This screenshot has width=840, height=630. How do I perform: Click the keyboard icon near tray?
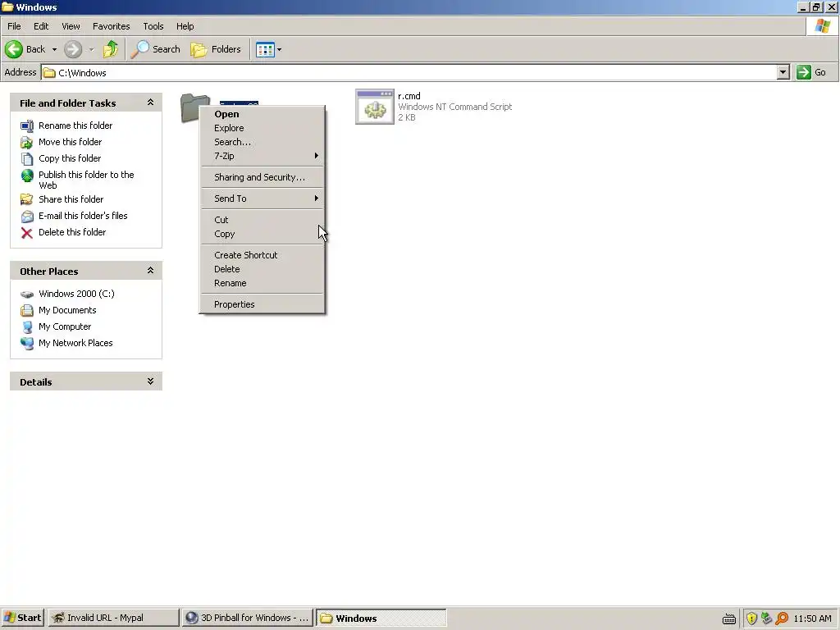click(x=729, y=619)
